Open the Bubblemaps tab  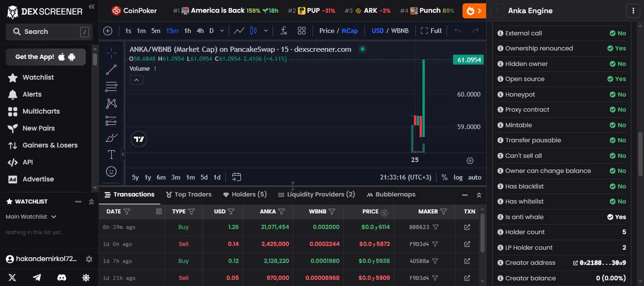point(391,195)
